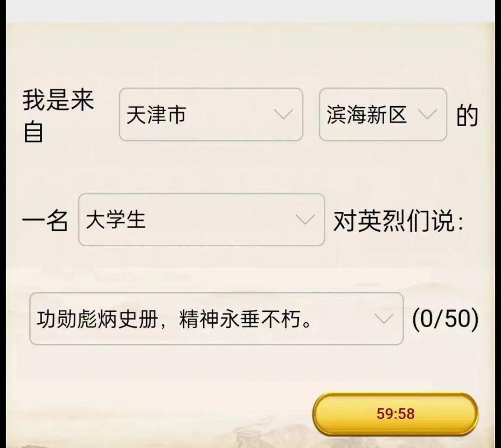Screen dimensions: 501x448
Task: Click the 一名 label text
Action: click(x=45, y=220)
